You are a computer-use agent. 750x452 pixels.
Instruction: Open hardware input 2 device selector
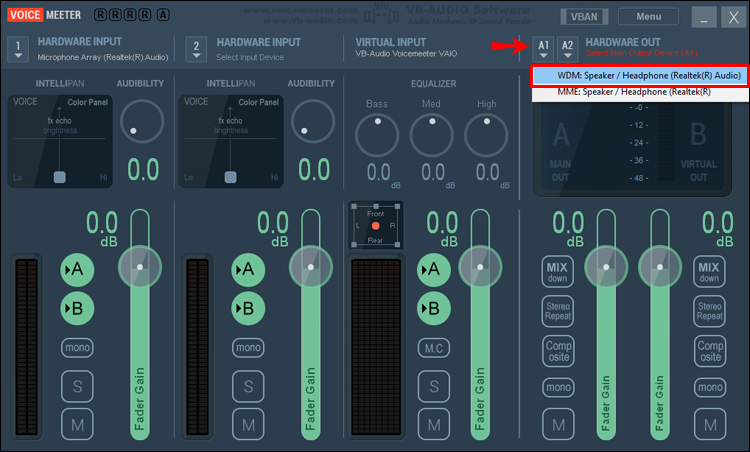(196, 49)
